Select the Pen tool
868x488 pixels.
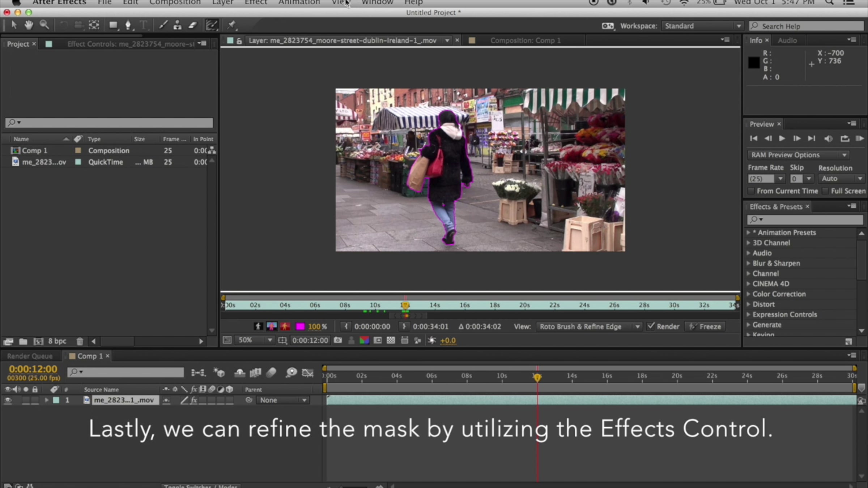[128, 25]
